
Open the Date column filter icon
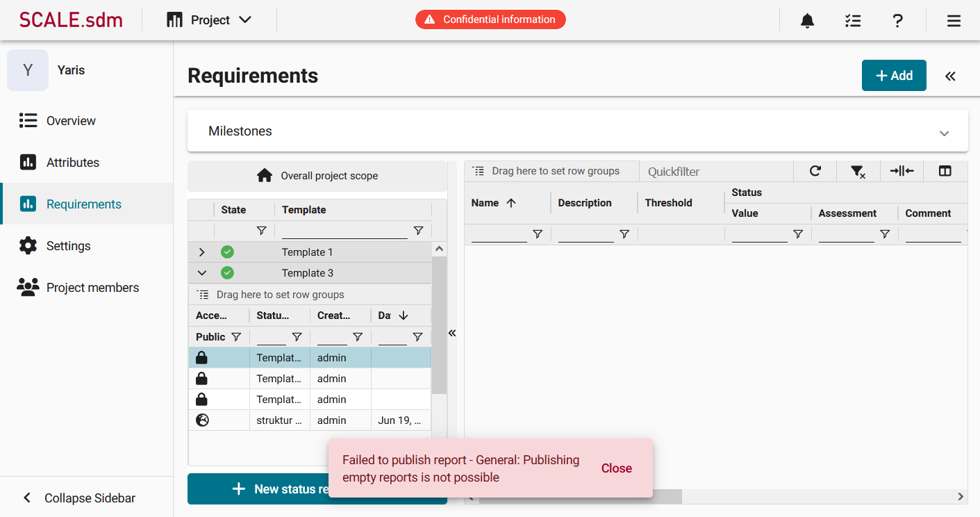pyautogui.click(x=417, y=337)
